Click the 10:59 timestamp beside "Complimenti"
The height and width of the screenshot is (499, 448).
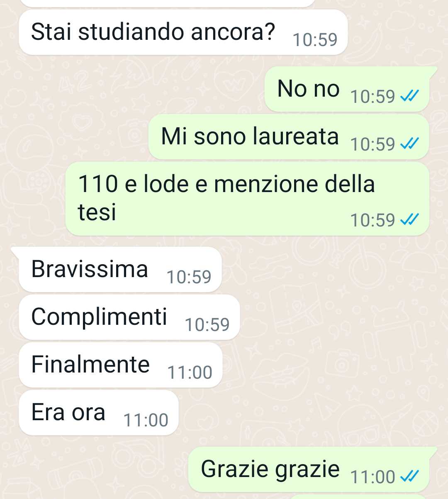pyautogui.click(x=207, y=325)
